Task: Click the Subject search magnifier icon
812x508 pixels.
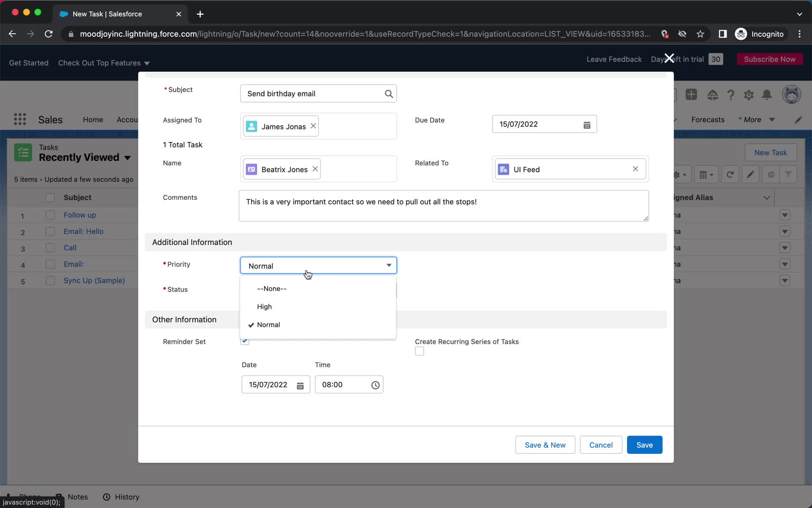Action: (389, 94)
